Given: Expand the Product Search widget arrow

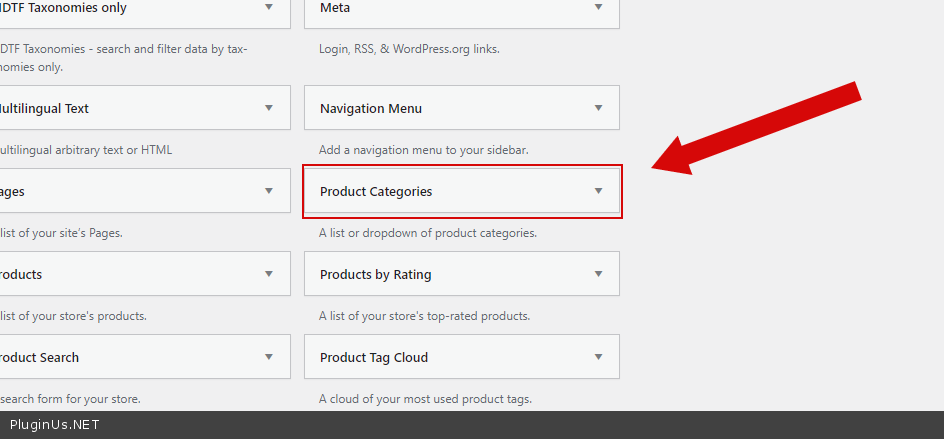Looking at the screenshot, I should 268,357.
